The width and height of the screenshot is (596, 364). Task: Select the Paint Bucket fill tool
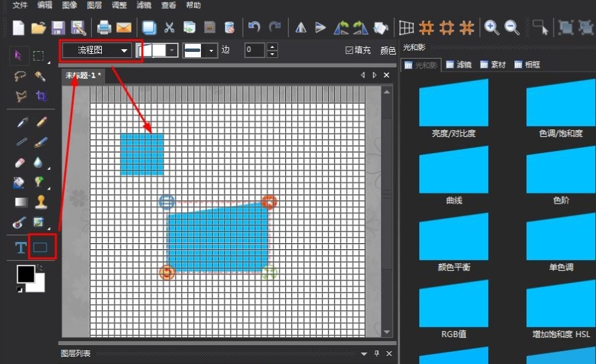pos(18,183)
